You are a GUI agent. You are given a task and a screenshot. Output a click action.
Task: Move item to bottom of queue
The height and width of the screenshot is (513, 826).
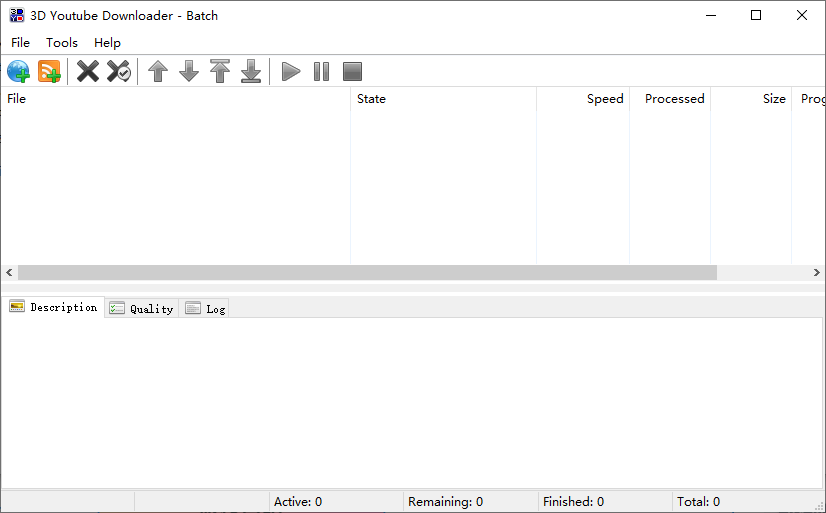[x=251, y=71]
